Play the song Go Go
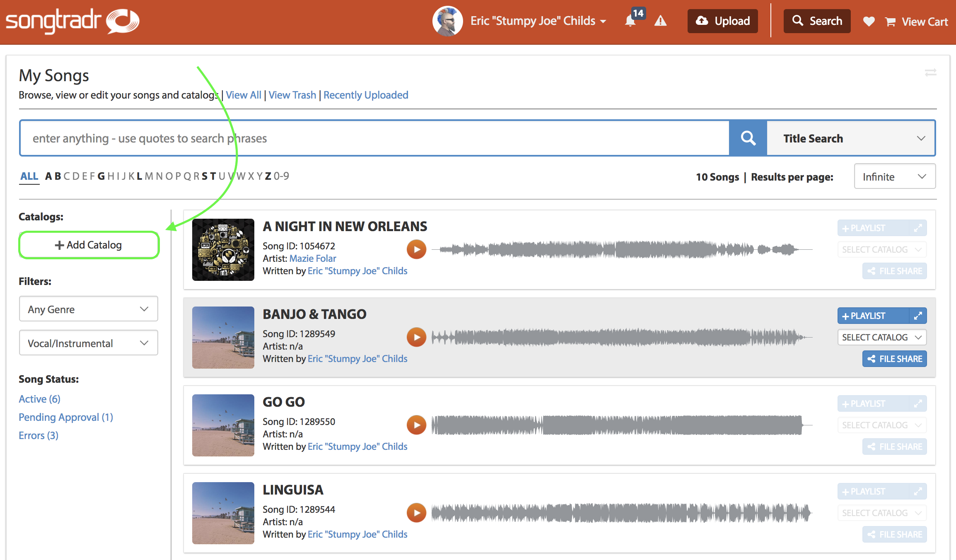Viewport: 956px width, 560px height. point(416,425)
